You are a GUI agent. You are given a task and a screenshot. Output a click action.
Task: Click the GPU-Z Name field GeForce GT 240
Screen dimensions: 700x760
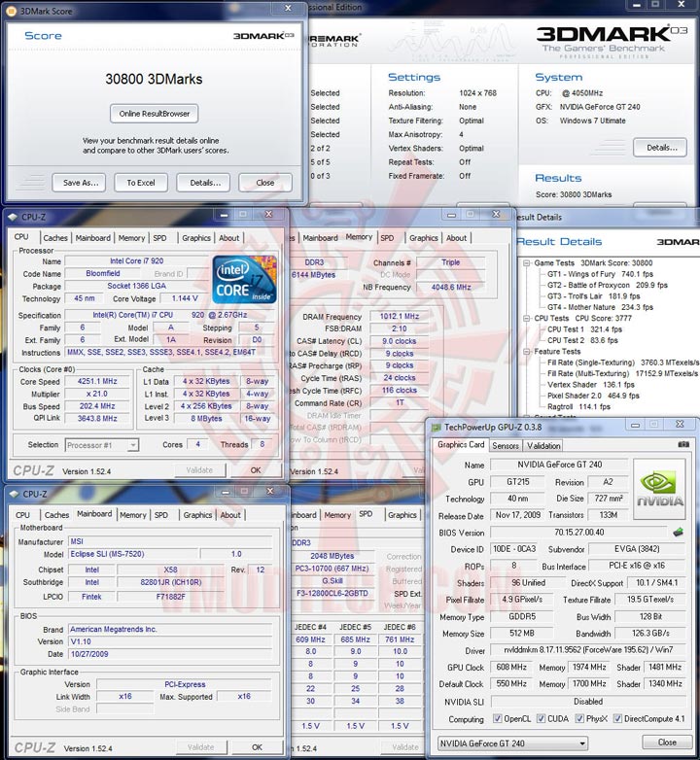coord(559,465)
